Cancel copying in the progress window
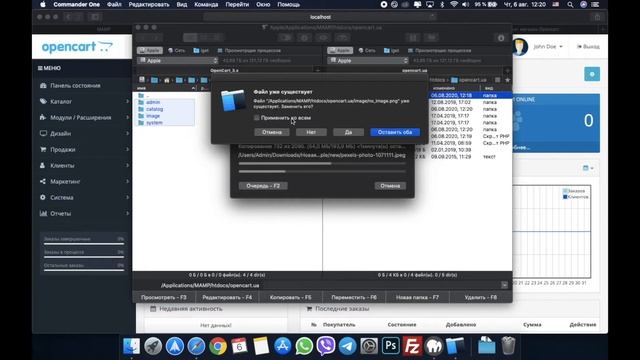Screen dimensions: 640x360 pyautogui.click(x=390, y=186)
